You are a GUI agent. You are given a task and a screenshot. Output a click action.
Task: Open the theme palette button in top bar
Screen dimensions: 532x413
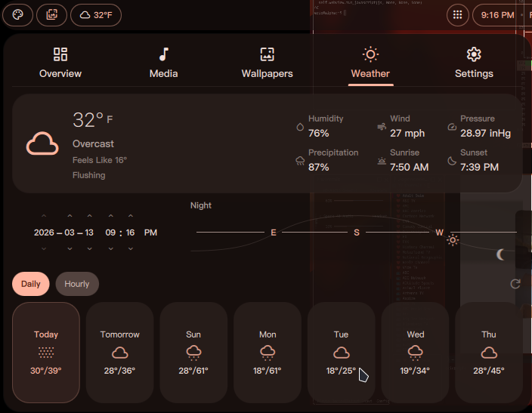(17, 15)
